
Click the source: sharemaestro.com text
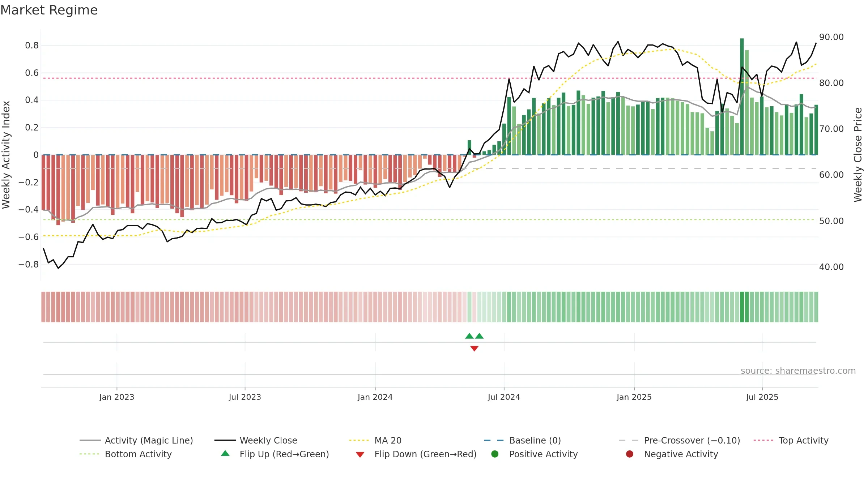coord(798,371)
